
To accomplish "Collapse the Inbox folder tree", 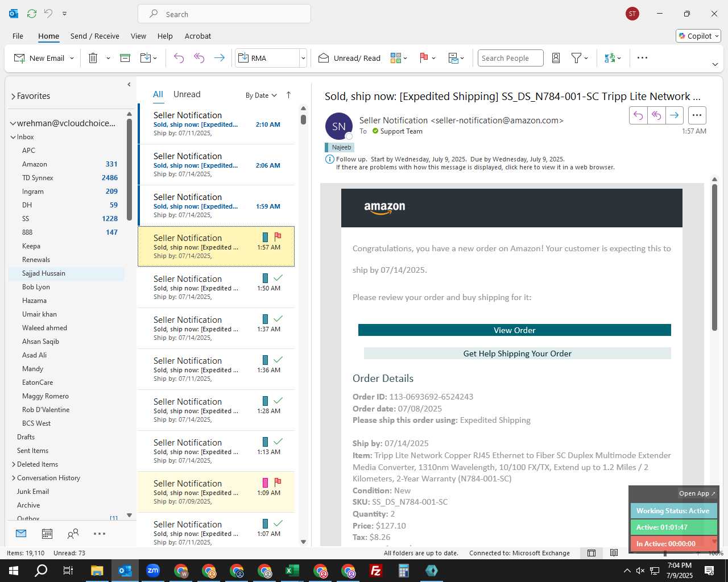I will coord(13,137).
